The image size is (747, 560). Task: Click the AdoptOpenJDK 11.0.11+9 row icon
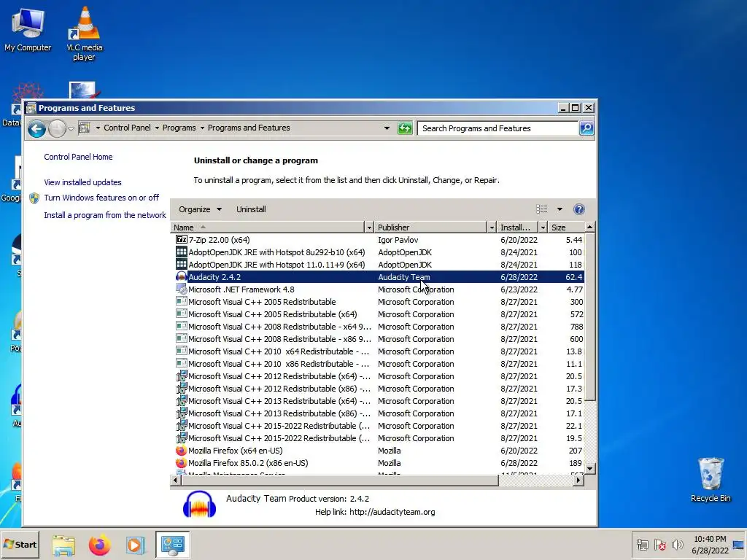pos(181,264)
